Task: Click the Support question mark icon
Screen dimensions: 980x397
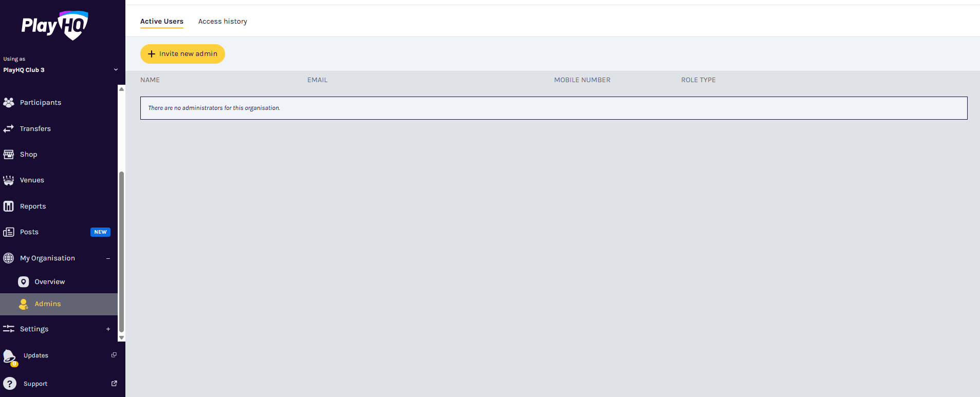Action: click(9, 384)
